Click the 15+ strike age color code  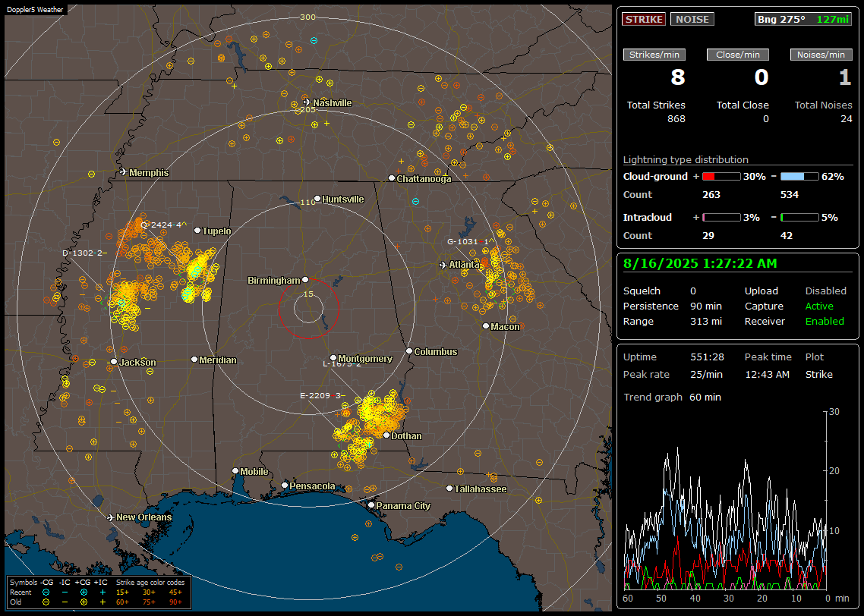tap(122, 592)
